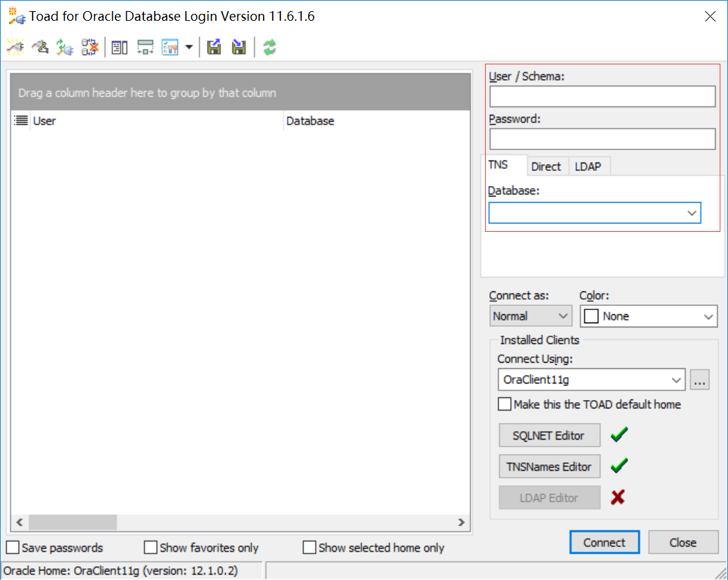Close the login window with X

(710, 16)
